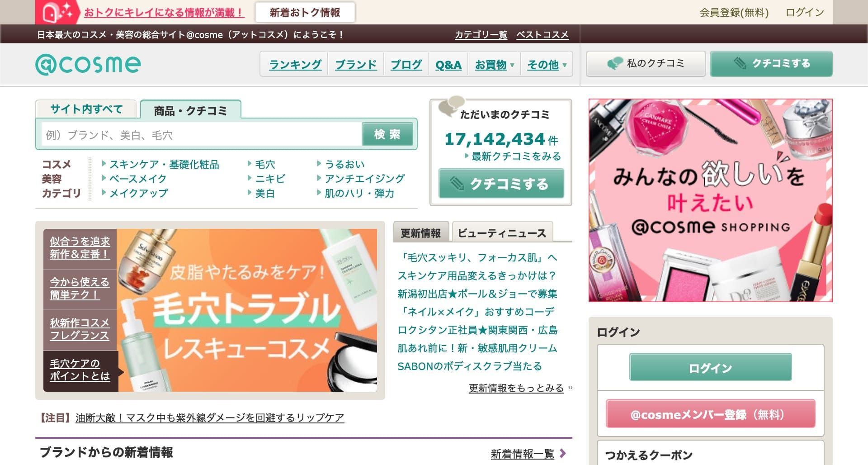
Task: Open the ビューティニュース tab
Action: point(502,232)
